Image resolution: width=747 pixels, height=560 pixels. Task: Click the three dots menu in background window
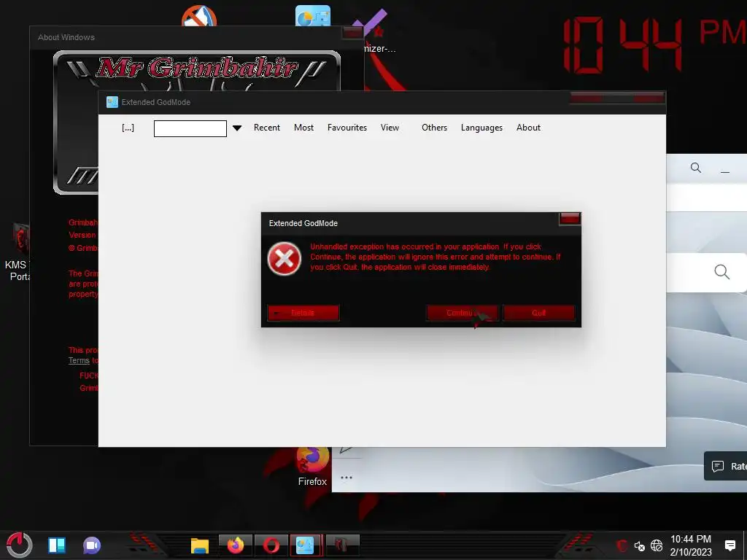point(347,477)
